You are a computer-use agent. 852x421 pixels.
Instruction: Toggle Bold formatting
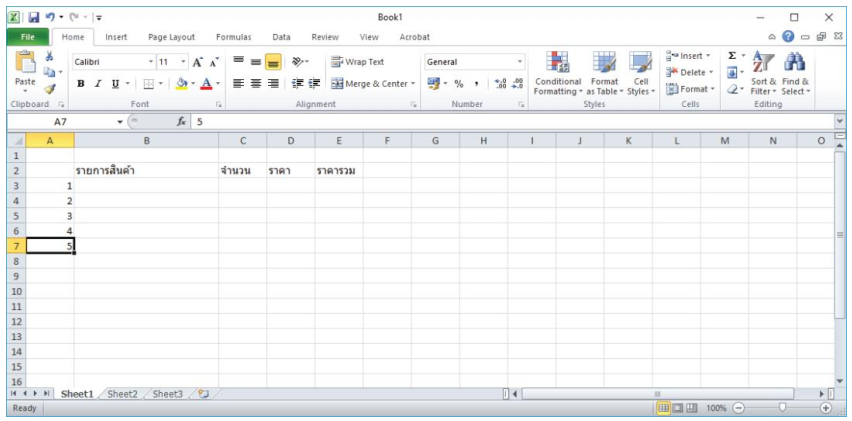81,84
